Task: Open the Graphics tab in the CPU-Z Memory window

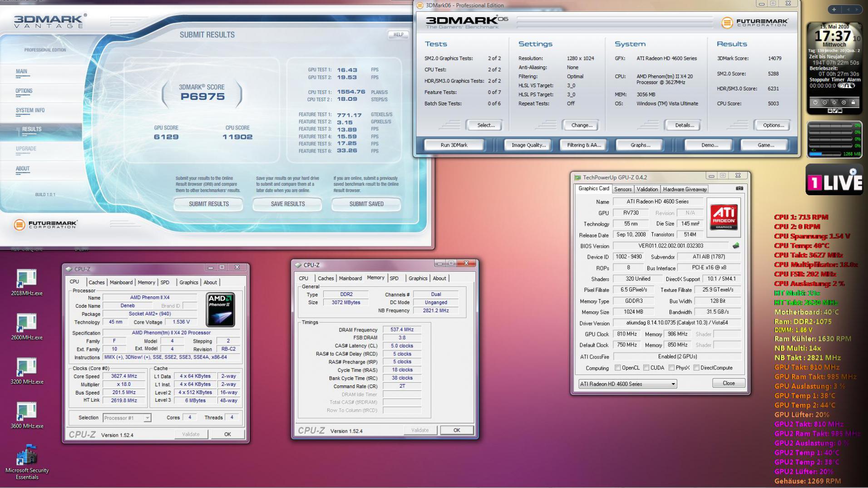Action: (418, 278)
